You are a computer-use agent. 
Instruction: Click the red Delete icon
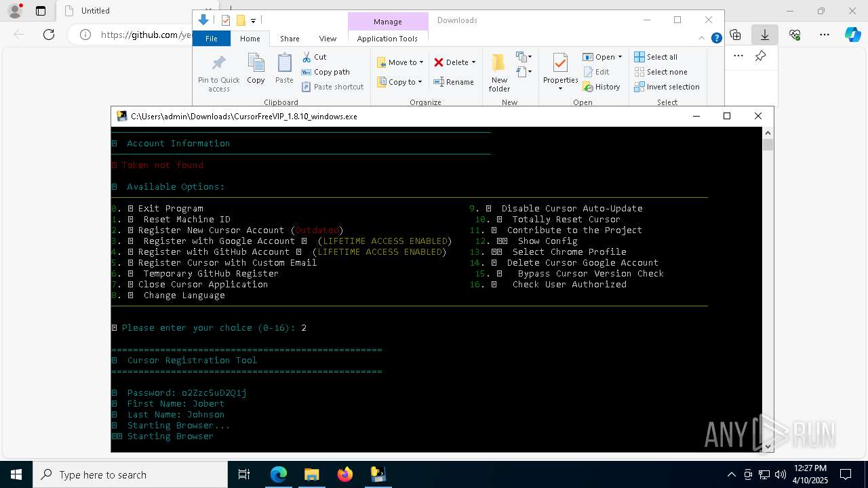(x=439, y=62)
